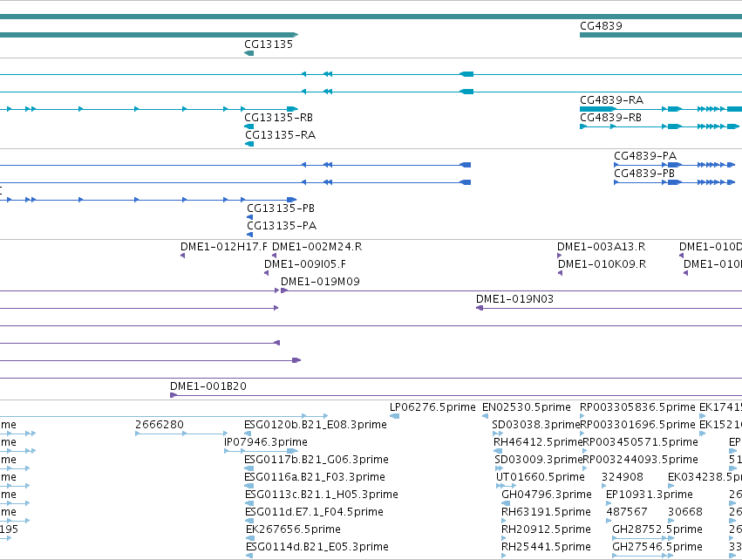
Task: Click the EN02530.5prime EST glyph
Action: click(x=485, y=416)
